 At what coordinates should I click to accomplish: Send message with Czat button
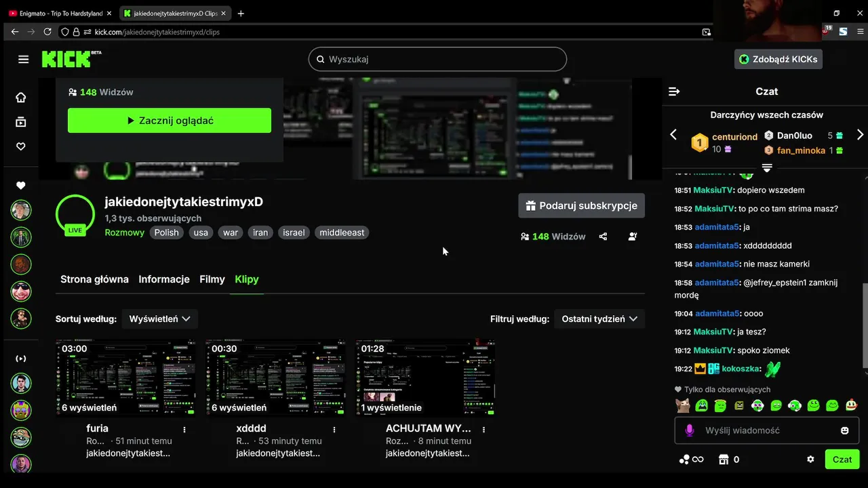pos(842,459)
